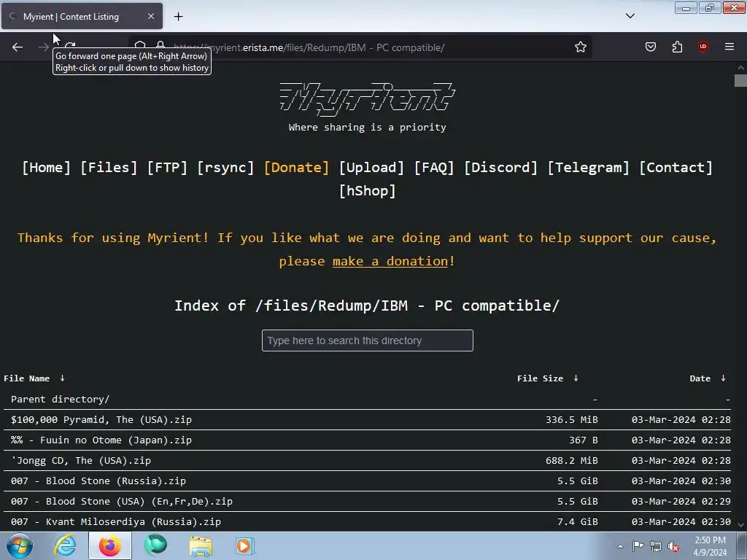Open the Windows Start menu

click(19, 545)
